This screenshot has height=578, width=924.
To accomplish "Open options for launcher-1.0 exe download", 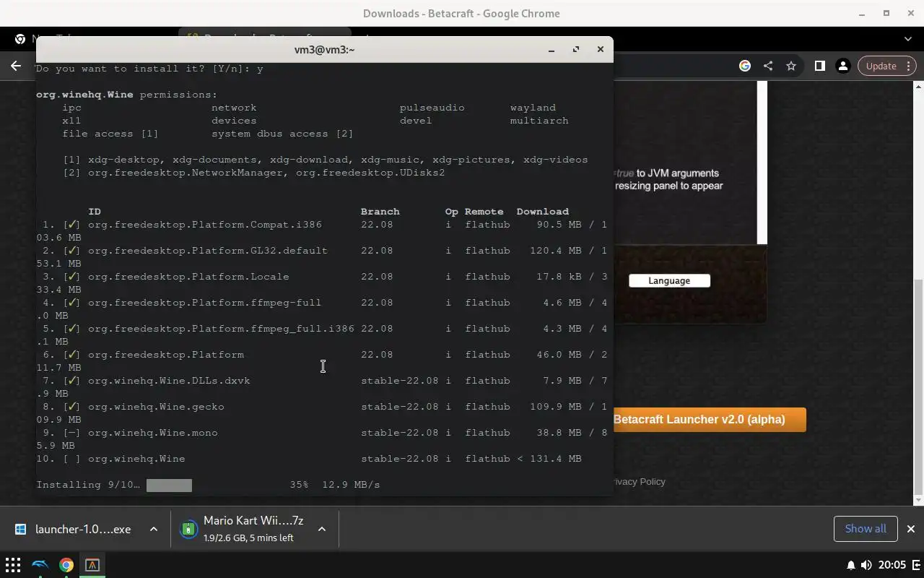I will [154, 529].
